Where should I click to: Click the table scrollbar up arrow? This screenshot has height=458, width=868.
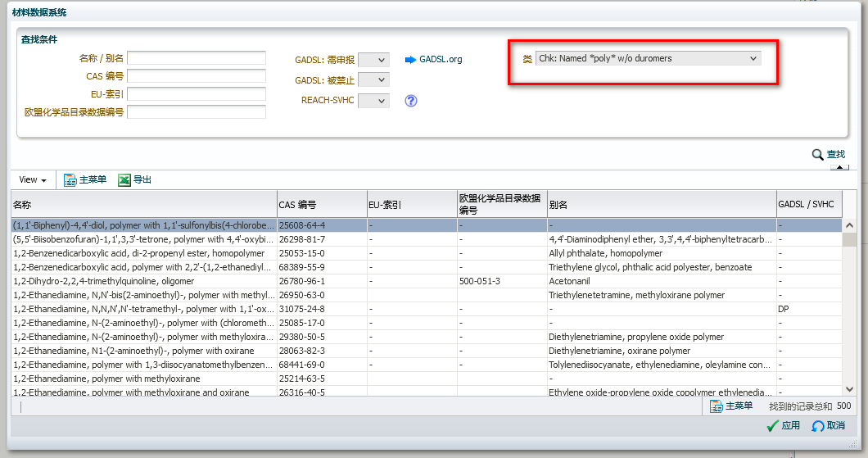pos(849,225)
